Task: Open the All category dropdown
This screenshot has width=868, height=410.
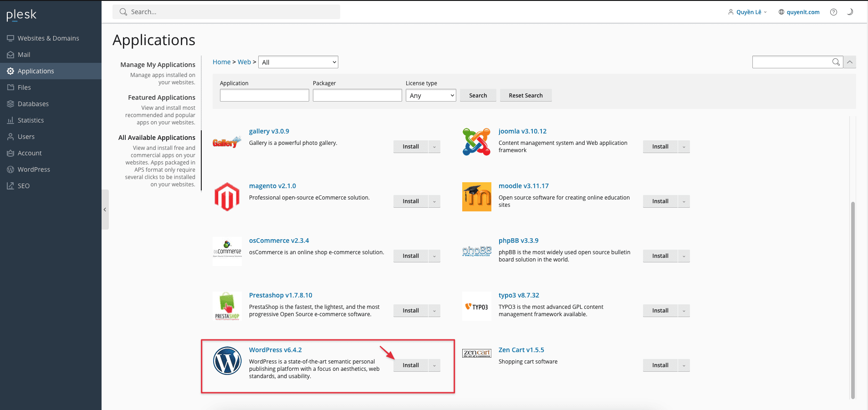Action: tap(298, 62)
